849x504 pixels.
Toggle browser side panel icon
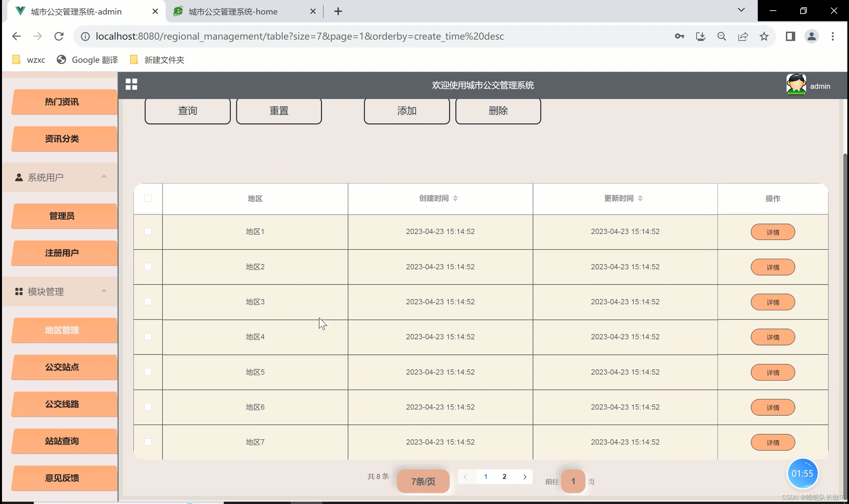click(x=790, y=36)
